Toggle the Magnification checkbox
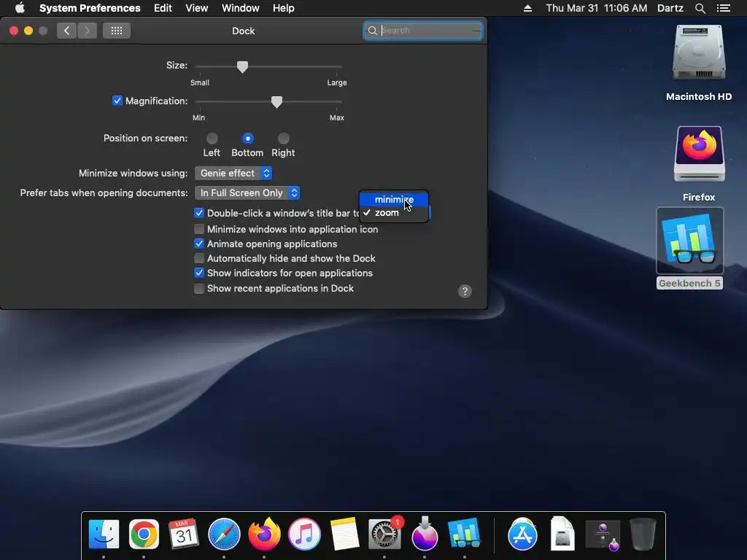Screen dimensions: 747x560 coord(117,101)
